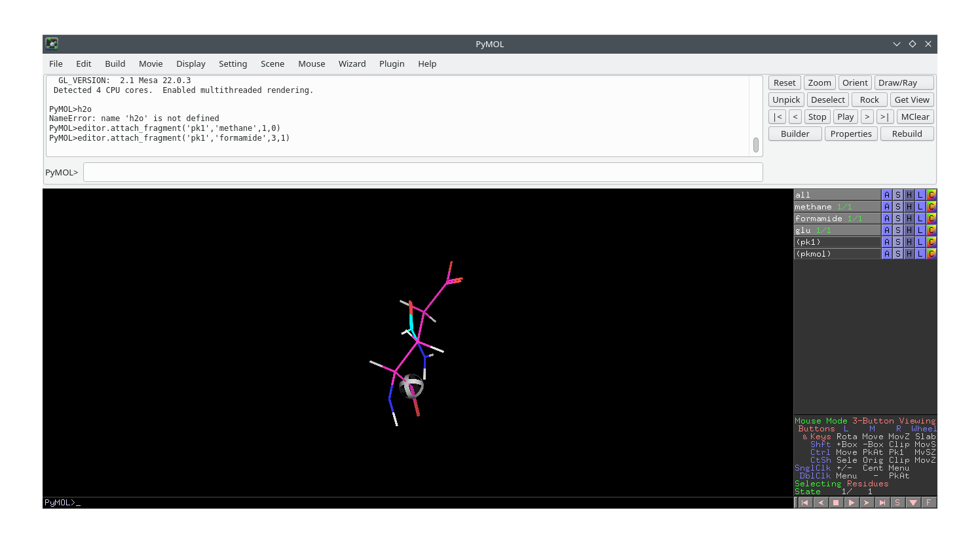This screenshot has width=980, height=559.
Task: Open Label menu for methane object
Action: pyautogui.click(x=920, y=207)
